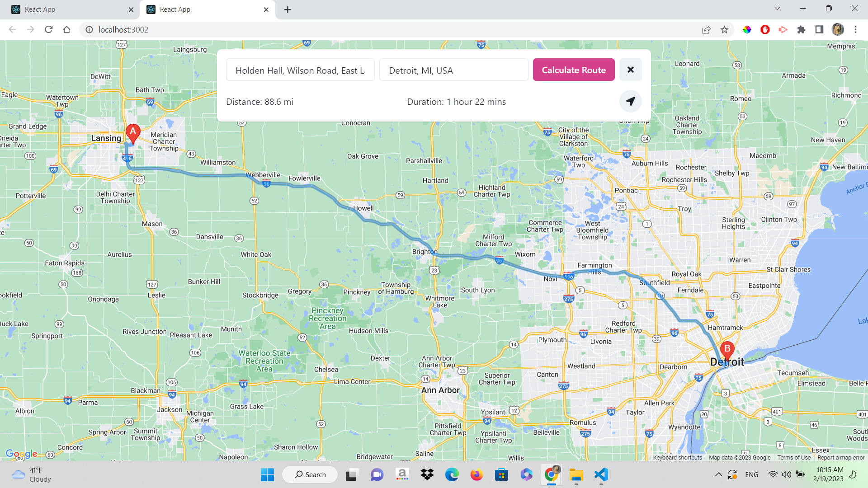Open browser Extensions puzzle icon
This screenshot has height=488, width=868.
(801, 30)
